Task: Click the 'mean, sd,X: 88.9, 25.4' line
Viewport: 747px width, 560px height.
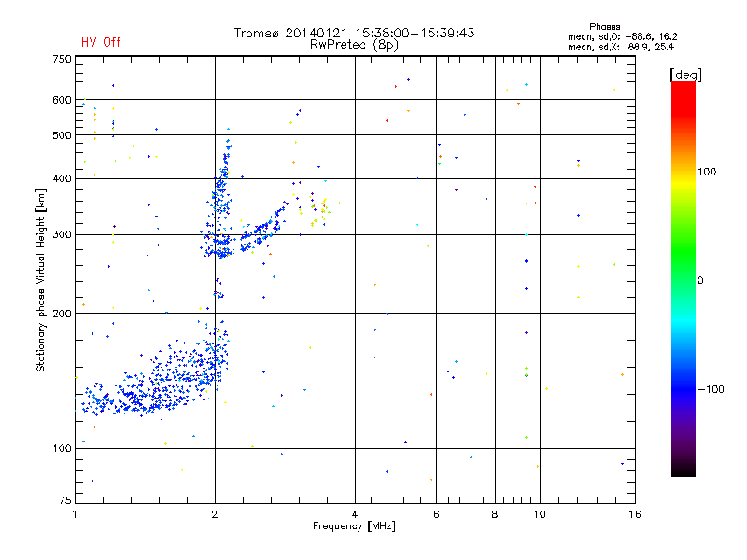Action: tap(621, 47)
